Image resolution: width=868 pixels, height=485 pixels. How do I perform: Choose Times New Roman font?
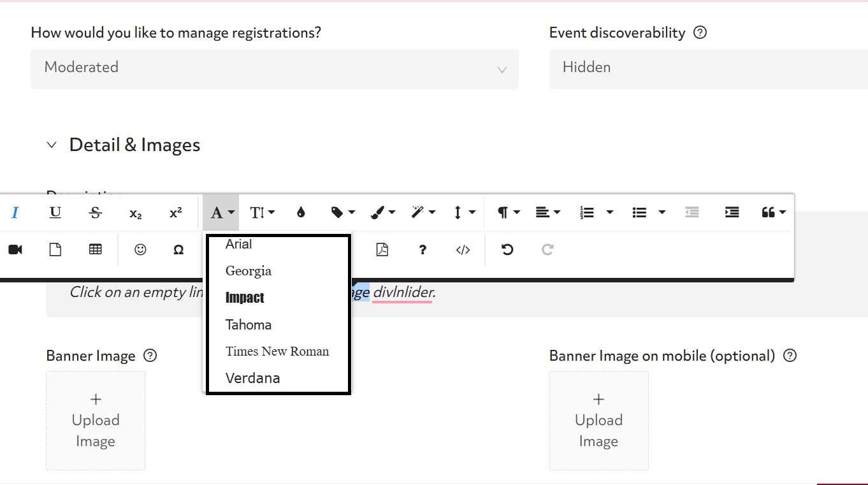pos(278,351)
